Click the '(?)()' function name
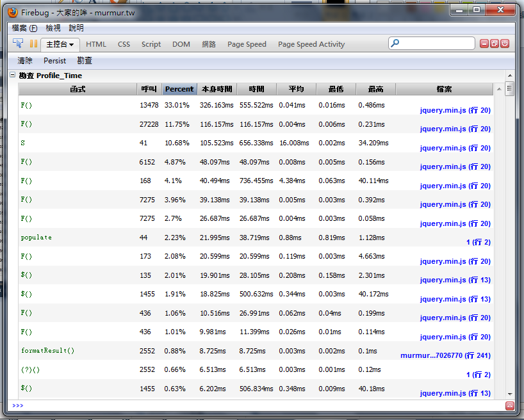The height and width of the screenshot is (420, 524). tap(30, 369)
